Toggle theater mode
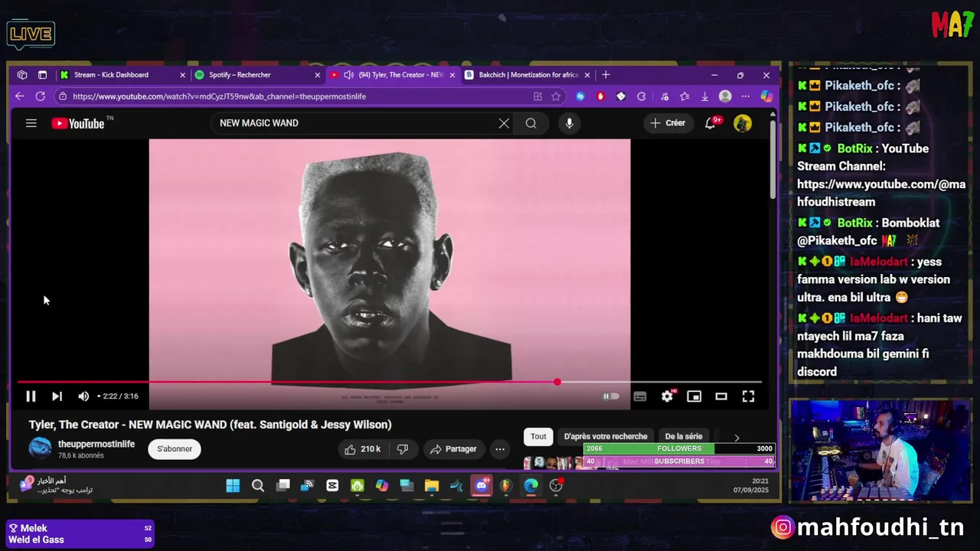980x551 pixels. 721,396
